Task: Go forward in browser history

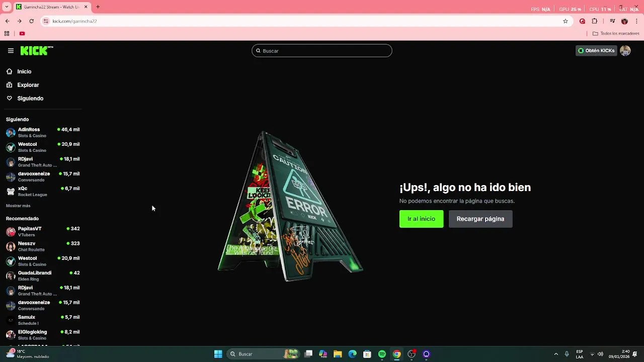Action: 19,21
